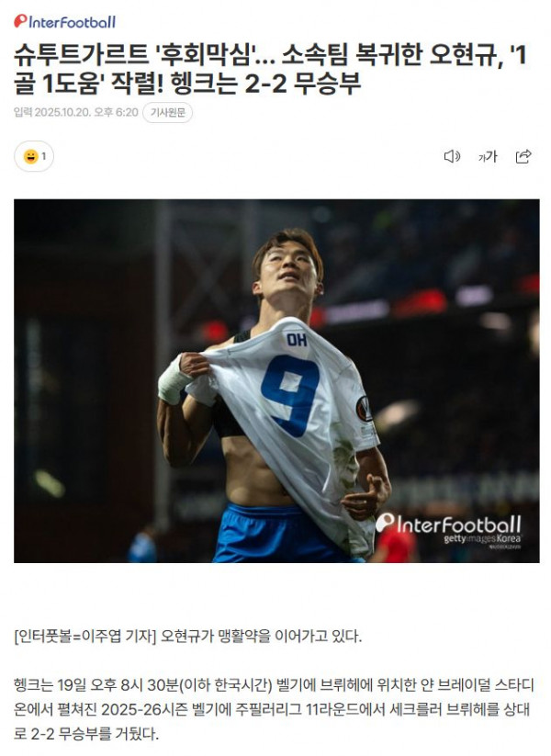Share the article using share icon
The height and width of the screenshot is (756, 551).
523,156
